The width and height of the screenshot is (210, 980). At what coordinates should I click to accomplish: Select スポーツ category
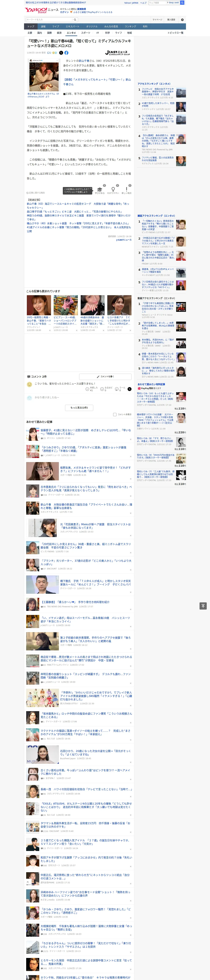[x=86, y=33]
